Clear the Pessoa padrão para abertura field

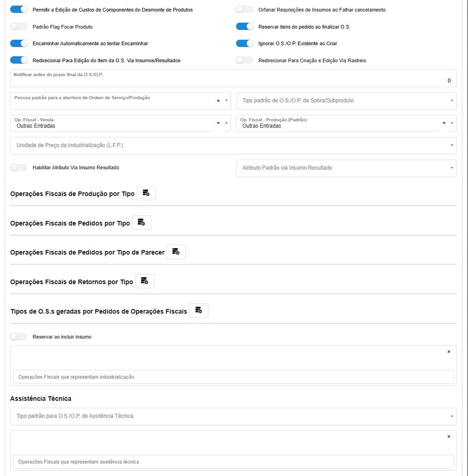tap(218, 101)
